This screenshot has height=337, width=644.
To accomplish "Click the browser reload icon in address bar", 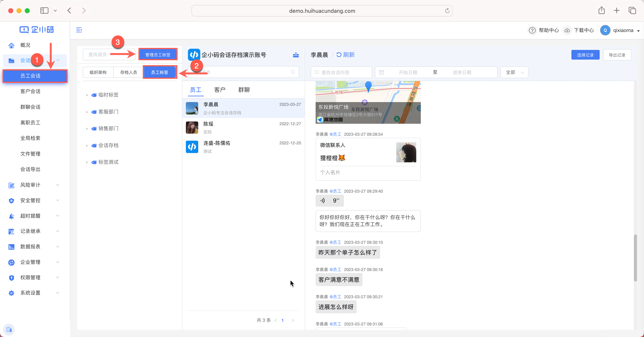I will 447,11.
